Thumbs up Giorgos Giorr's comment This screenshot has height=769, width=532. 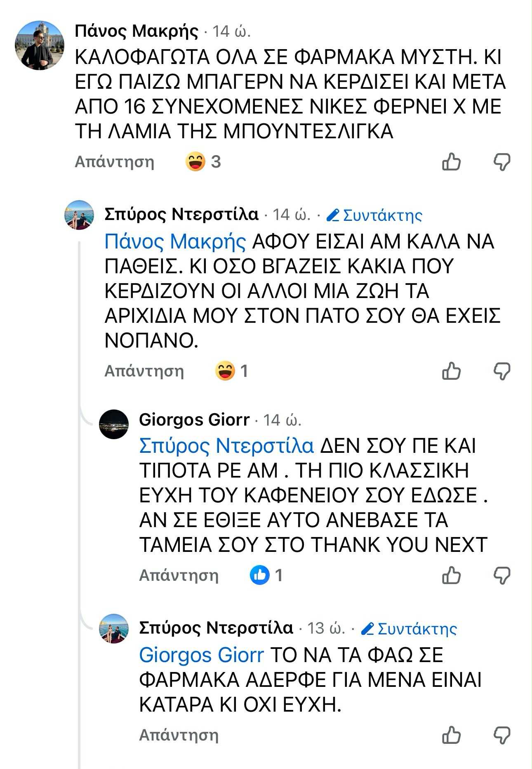point(451,575)
